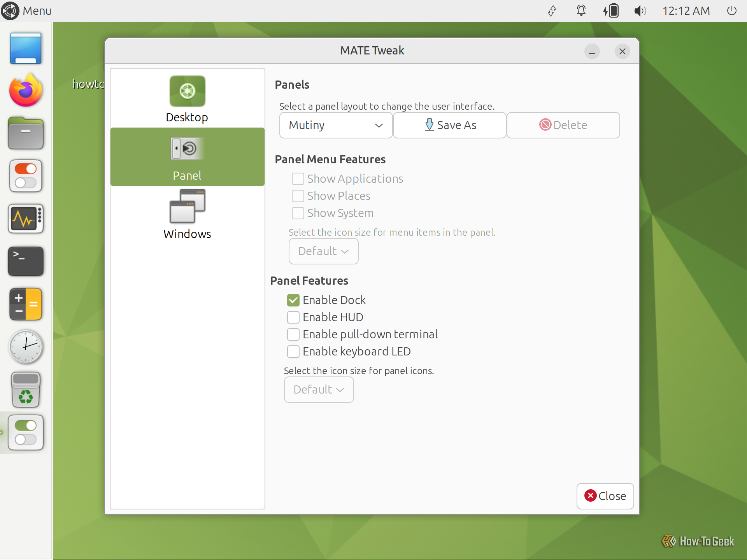Click the Save As button

coord(450,125)
